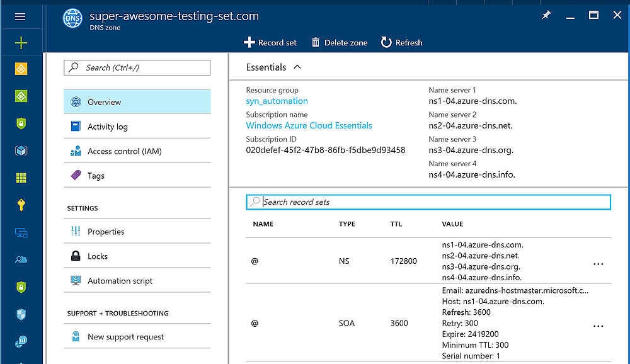Click the New support request person icon
The image size is (630, 364).
pos(76,336)
